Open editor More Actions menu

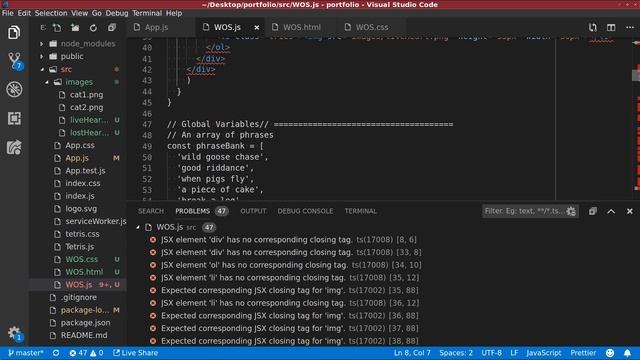(630, 27)
